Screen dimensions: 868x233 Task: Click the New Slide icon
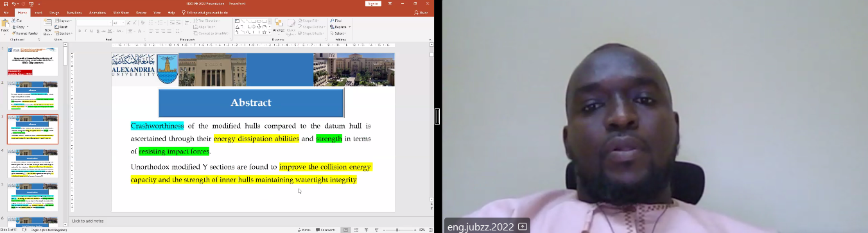pos(48,26)
